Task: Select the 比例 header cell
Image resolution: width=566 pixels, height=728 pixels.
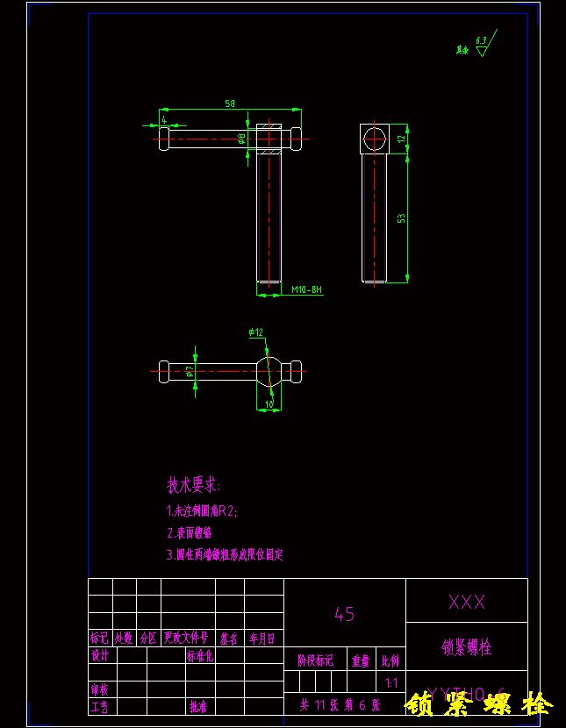Action: click(x=390, y=660)
